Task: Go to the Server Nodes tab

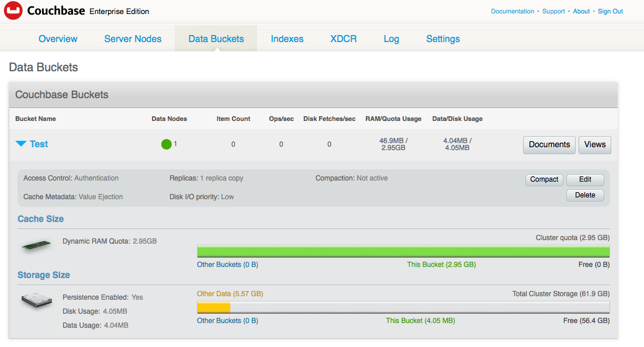Action: (x=133, y=39)
